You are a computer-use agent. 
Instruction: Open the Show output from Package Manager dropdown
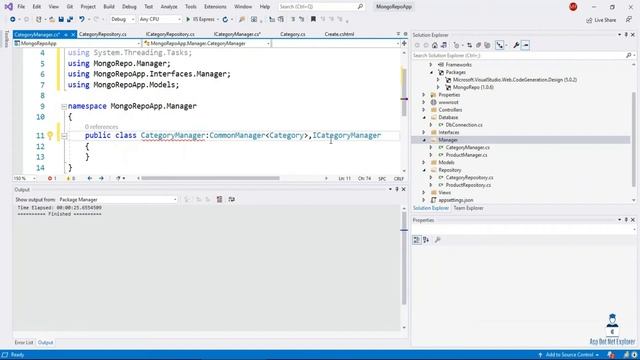tap(118, 200)
